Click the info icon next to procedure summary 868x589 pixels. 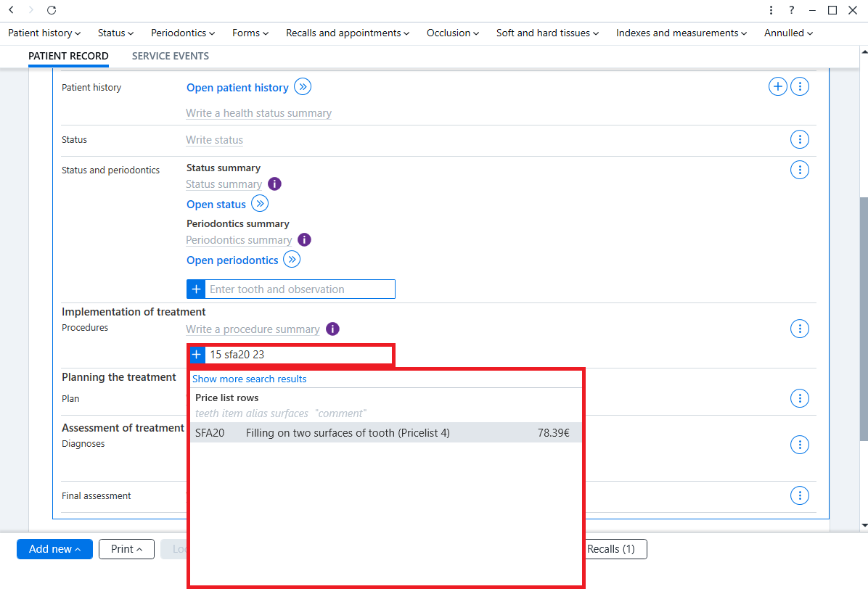tap(332, 329)
